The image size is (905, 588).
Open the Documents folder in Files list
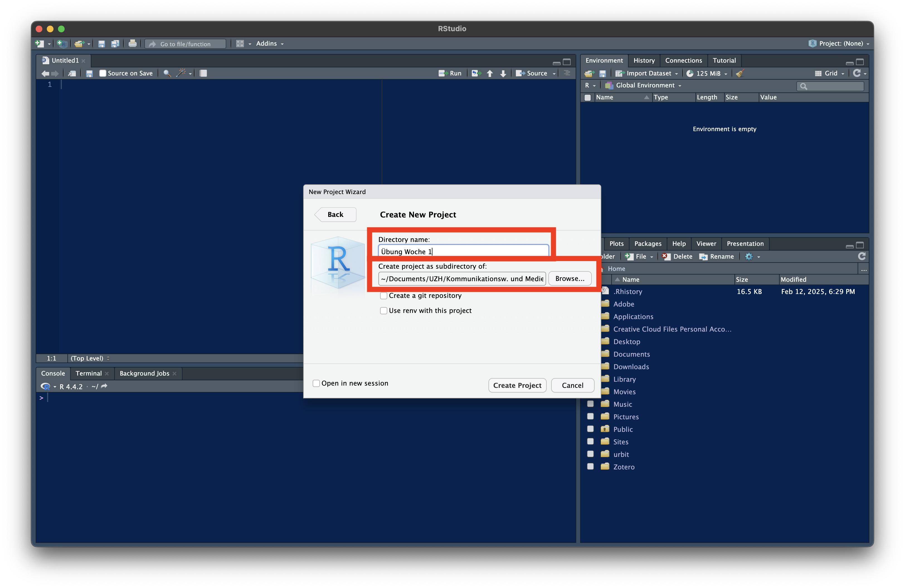(631, 354)
